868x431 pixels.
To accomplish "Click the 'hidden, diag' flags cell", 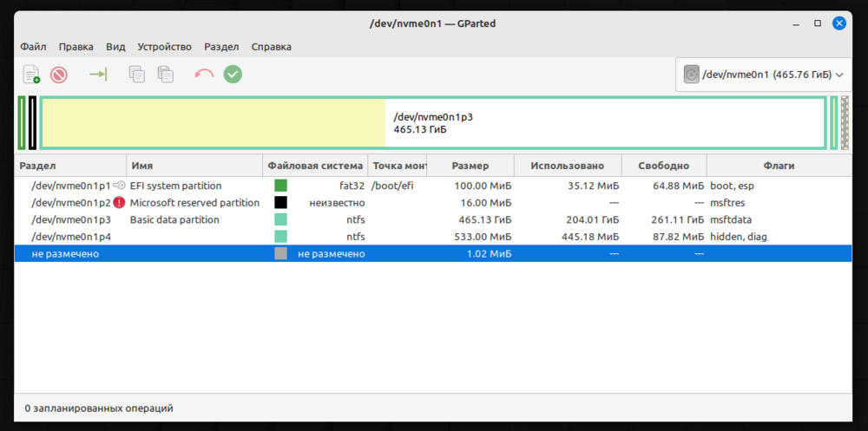I will [x=738, y=237].
